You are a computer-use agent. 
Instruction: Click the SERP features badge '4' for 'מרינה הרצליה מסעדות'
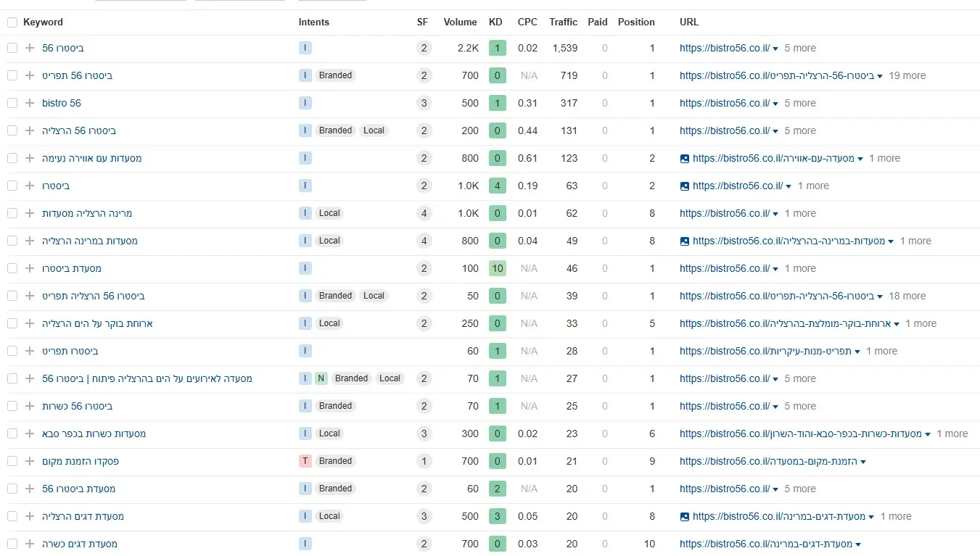coord(424,213)
